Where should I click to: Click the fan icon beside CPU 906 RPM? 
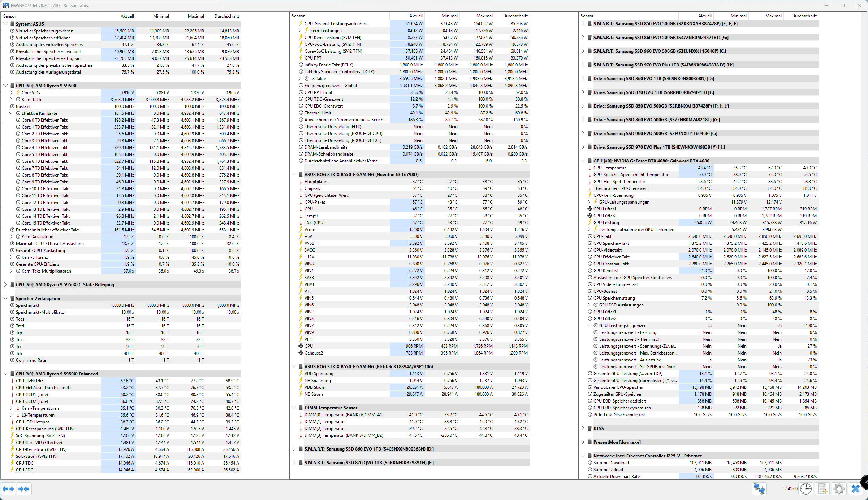[301, 346]
